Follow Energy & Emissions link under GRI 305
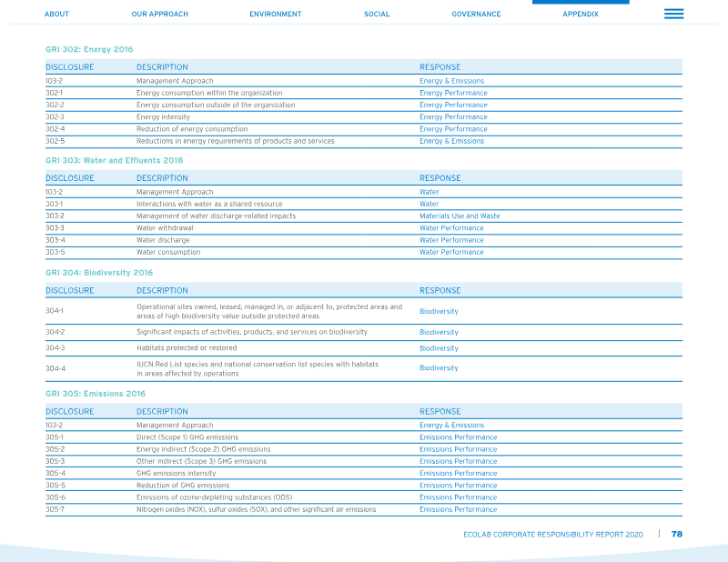The width and height of the screenshot is (728, 562). point(451,425)
